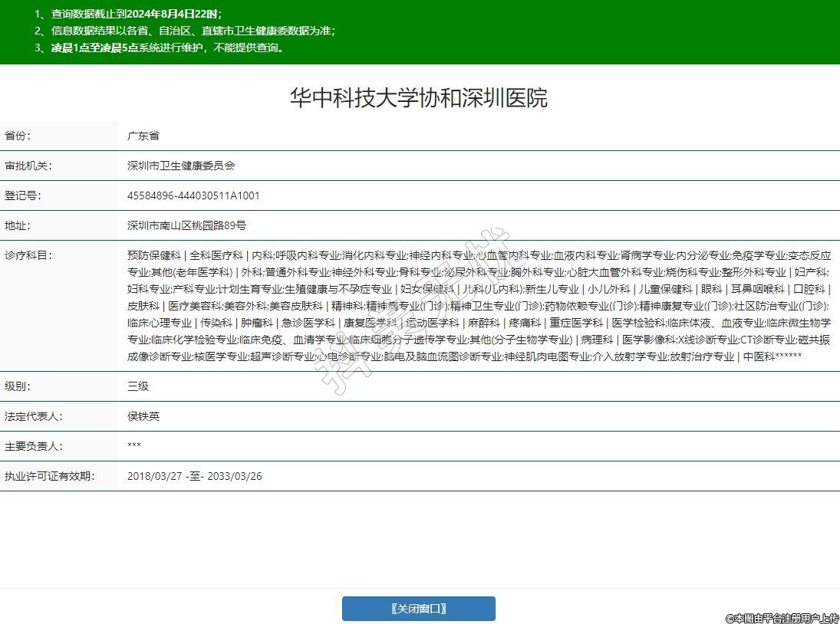Click the value 深圳市卫生健康委员会
This screenshot has height=624, width=840.
(x=181, y=166)
